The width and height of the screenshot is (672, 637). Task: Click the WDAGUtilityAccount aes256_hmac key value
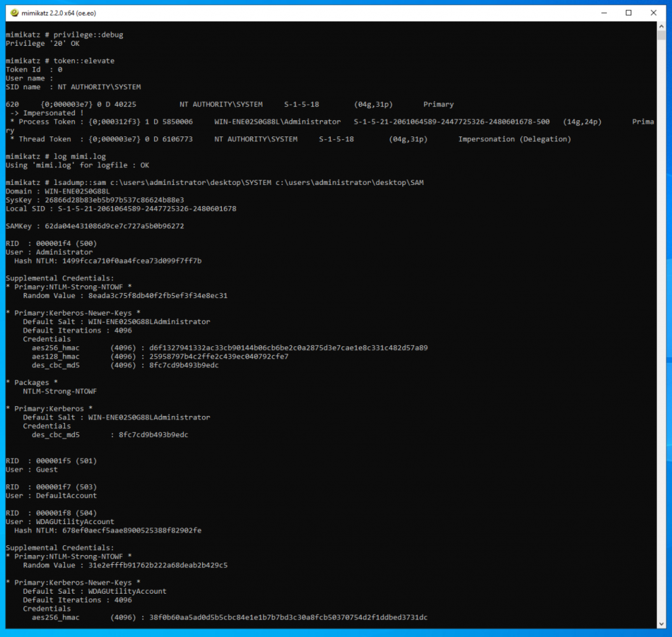coord(289,618)
